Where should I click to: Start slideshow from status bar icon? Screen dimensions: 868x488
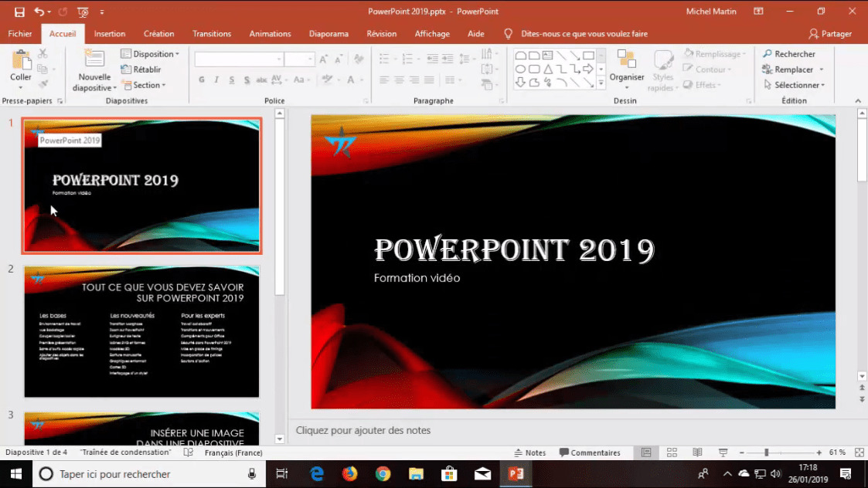[x=723, y=452]
